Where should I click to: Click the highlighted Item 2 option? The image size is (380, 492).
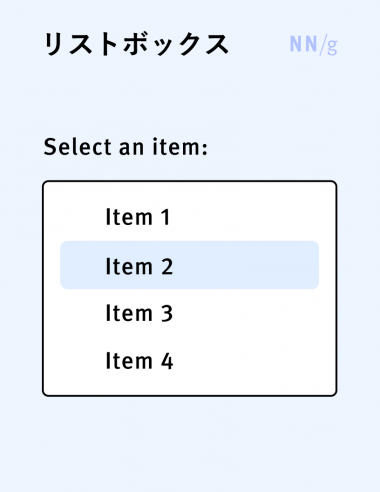[189, 265]
